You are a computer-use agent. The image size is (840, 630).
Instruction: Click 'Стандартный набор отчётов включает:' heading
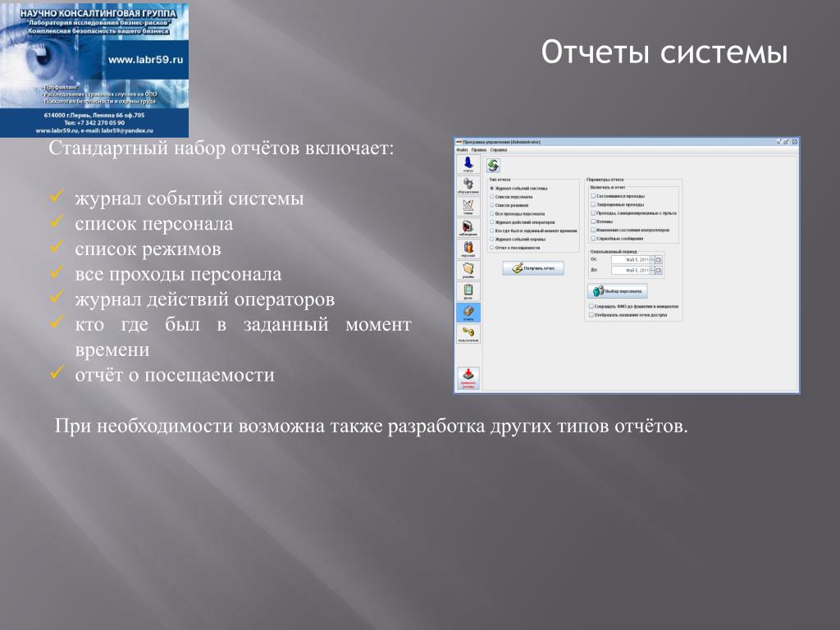click(x=221, y=148)
